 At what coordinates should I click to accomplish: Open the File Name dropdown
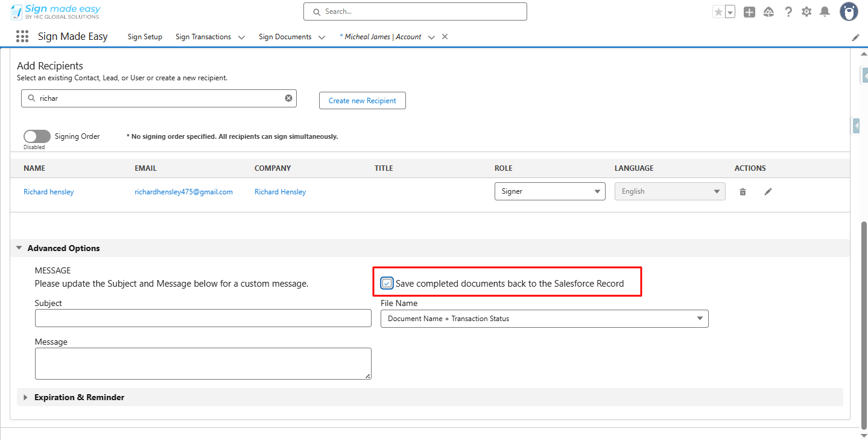click(x=544, y=319)
